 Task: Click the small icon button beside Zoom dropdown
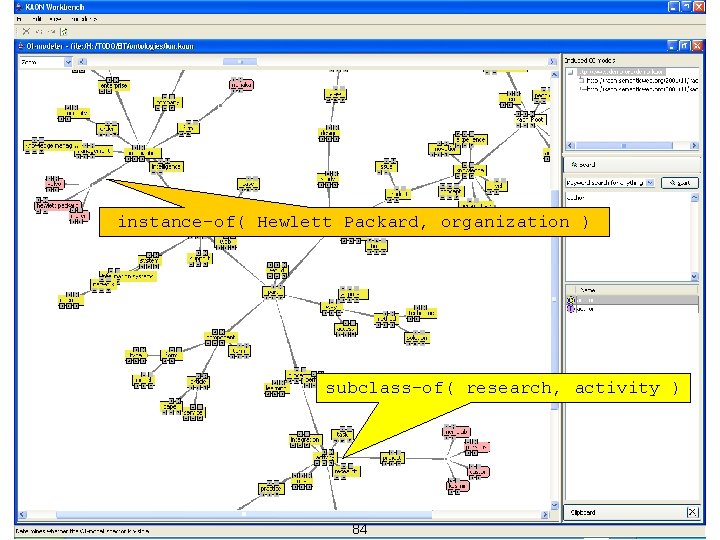point(82,62)
